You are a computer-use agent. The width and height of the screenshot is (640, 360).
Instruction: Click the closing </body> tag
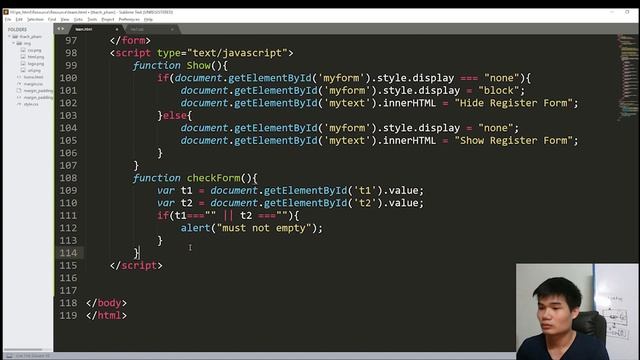tap(107, 303)
